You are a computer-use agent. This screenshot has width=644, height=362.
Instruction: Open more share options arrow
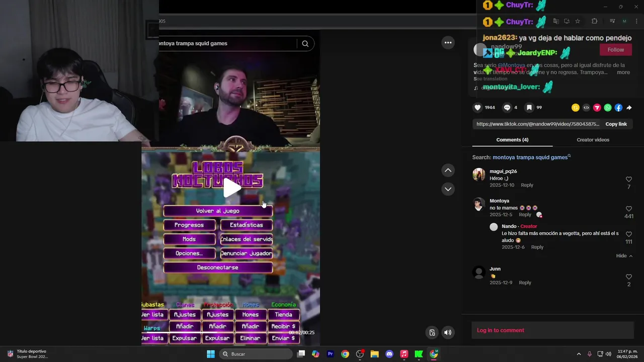(x=629, y=108)
